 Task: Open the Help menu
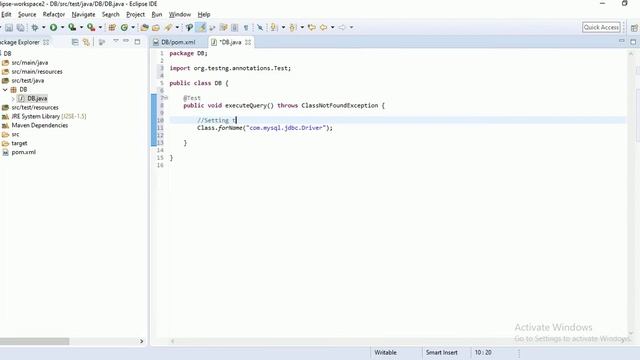204,14
